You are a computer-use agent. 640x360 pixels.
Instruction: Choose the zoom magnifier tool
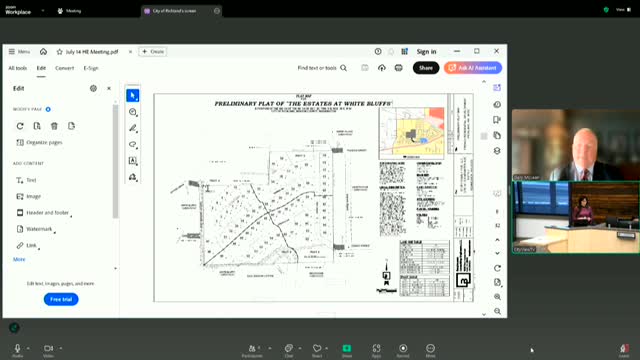133,112
